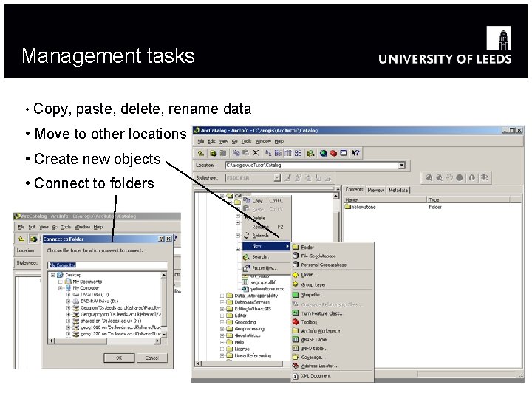
Task: Click Cancel in the Connect to Folder dialog
Action: (151, 358)
